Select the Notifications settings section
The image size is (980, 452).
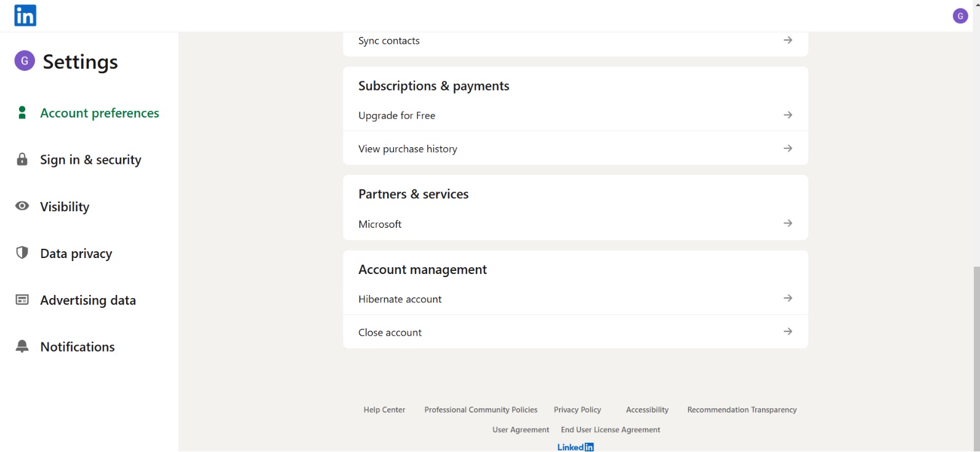click(77, 347)
